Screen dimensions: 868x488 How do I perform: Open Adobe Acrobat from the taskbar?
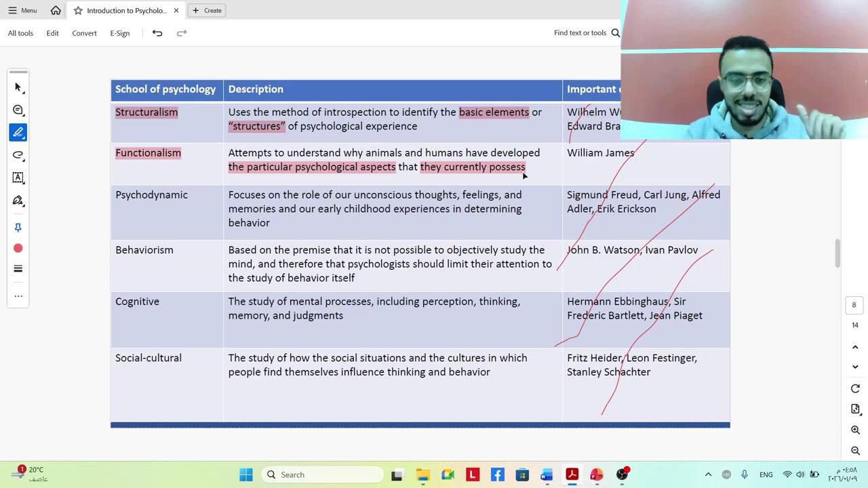tap(572, 474)
